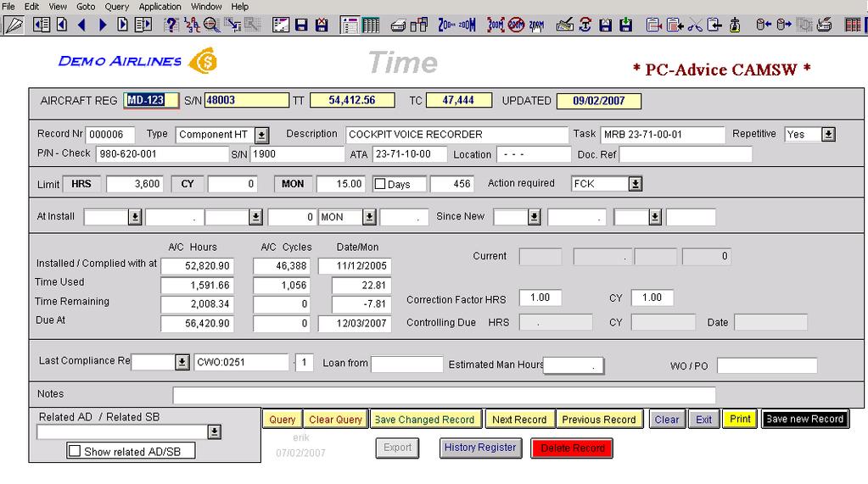Open the Goto menu
Image resolution: width=868 pixels, height=484 pixels.
[x=85, y=7]
